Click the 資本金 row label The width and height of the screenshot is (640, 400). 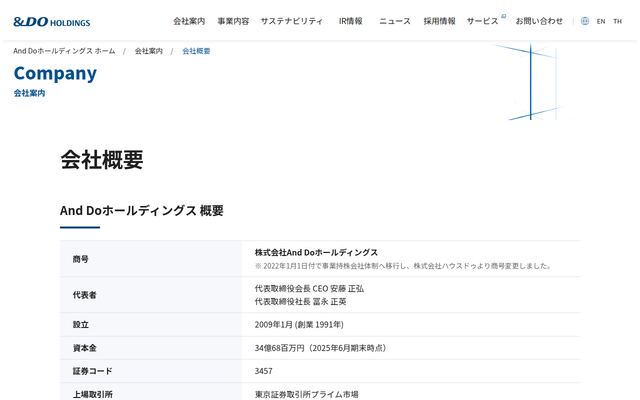pos(84,348)
